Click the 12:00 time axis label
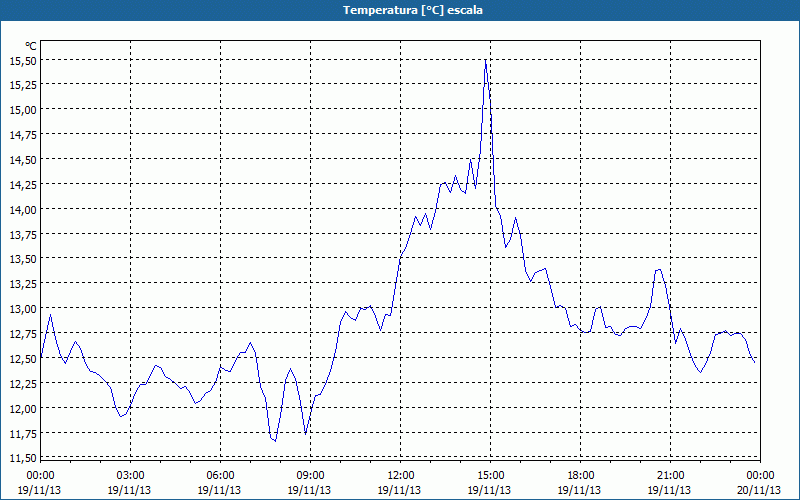 click(x=401, y=476)
